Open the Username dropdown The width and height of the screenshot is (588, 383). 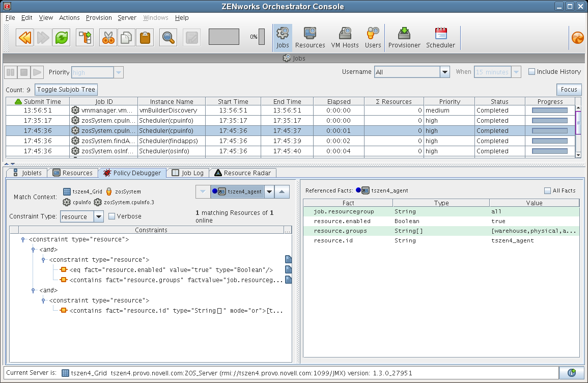click(x=445, y=72)
